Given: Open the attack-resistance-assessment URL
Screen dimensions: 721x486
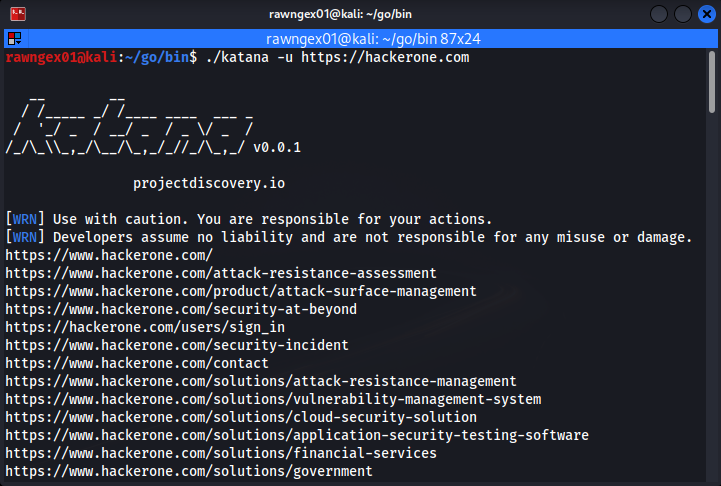Looking at the screenshot, I should click(x=221, y=273).
